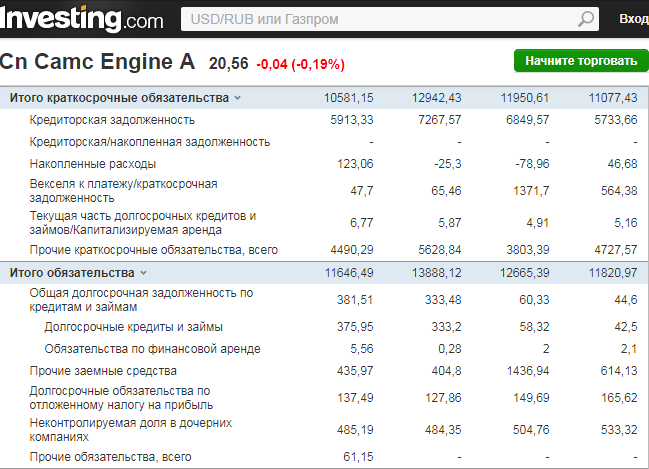Collapse the Итого обязательства arrow
This screenshot has width=649, height=469.
coord(143,273)
